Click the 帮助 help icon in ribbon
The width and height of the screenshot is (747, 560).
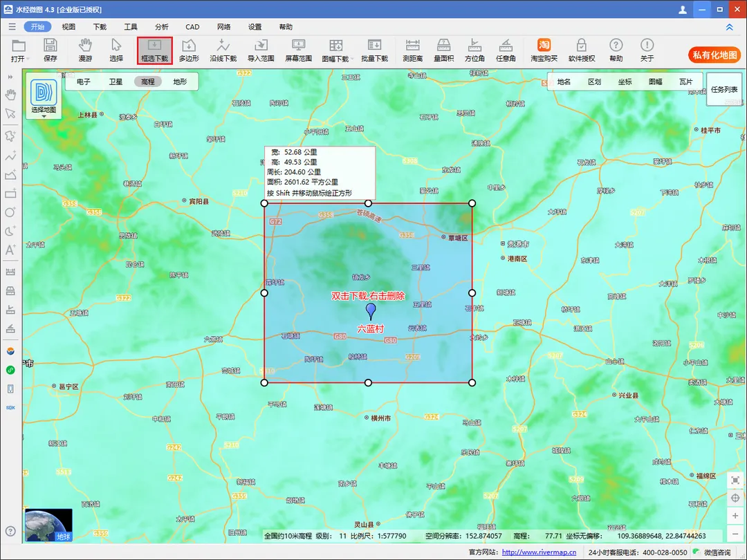(x=616, y=50)
